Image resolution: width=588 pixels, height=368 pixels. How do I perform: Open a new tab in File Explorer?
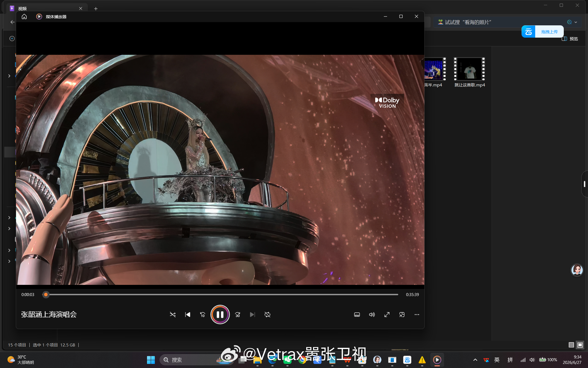(x=96, y=9)
